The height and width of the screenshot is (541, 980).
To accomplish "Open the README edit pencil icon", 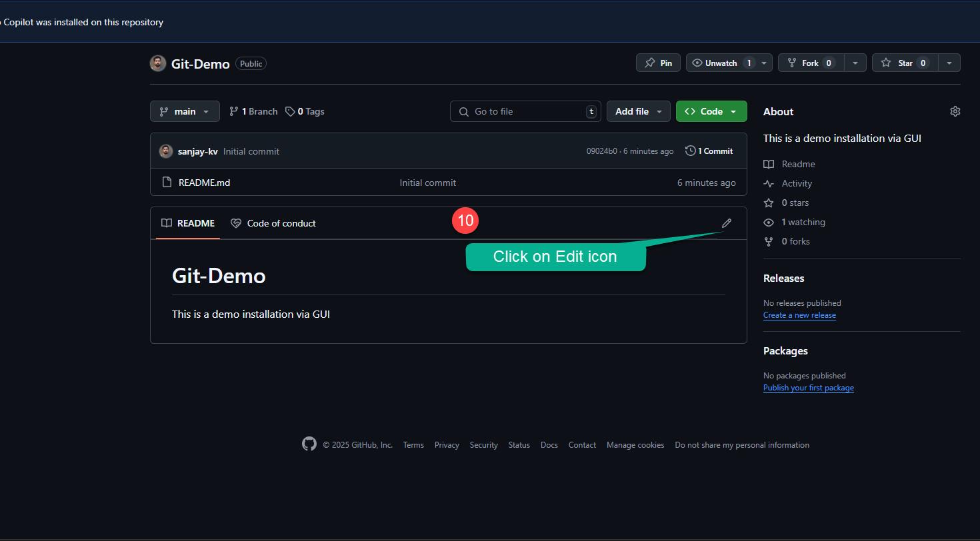I will coord(726,223).
